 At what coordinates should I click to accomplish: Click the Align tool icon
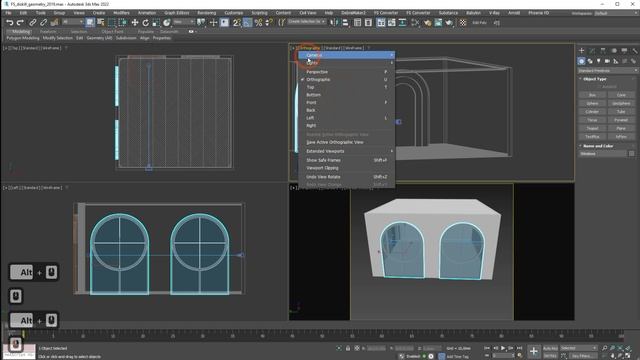pos(345,22)
